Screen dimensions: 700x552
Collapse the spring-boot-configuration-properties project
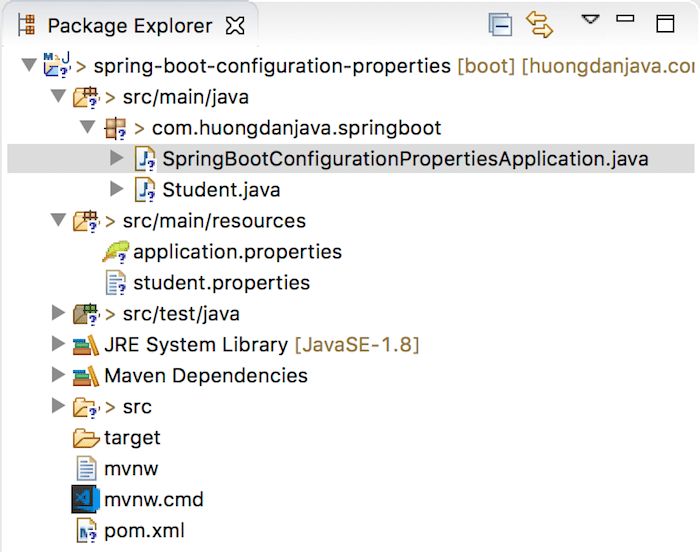coord(29,65)
